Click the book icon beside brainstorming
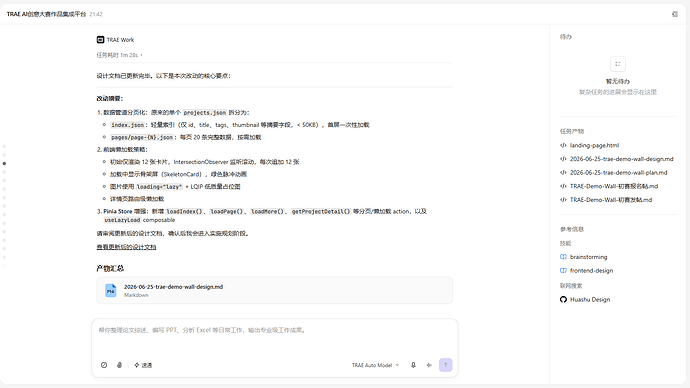The width and height of the screenshot is (690, 388). click(x=563, y=257)
